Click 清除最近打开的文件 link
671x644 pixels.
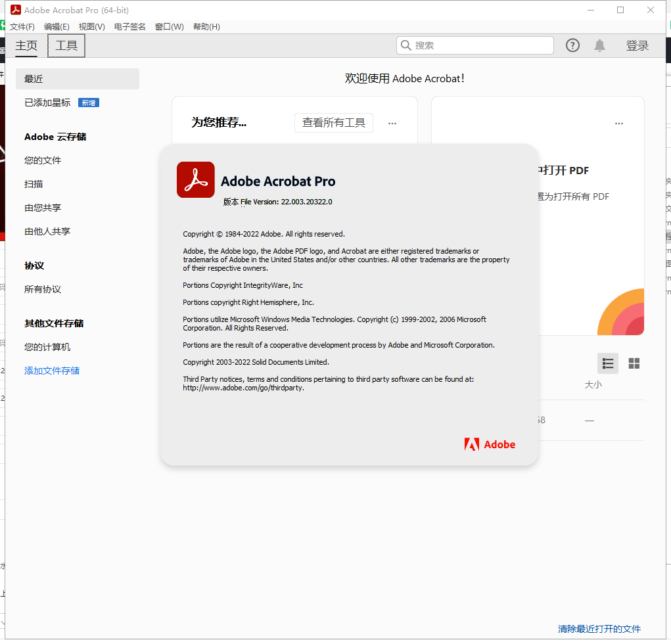point(599,629)
